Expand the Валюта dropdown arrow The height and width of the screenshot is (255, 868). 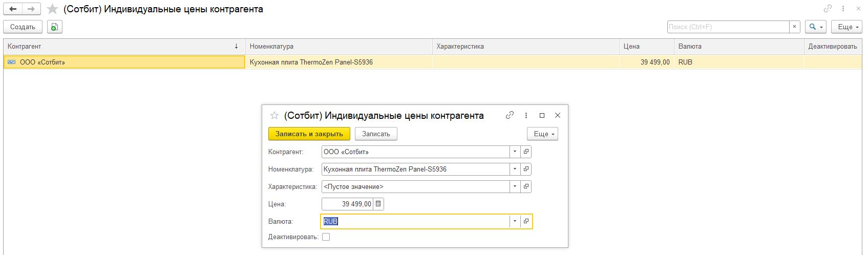(515, 221)
